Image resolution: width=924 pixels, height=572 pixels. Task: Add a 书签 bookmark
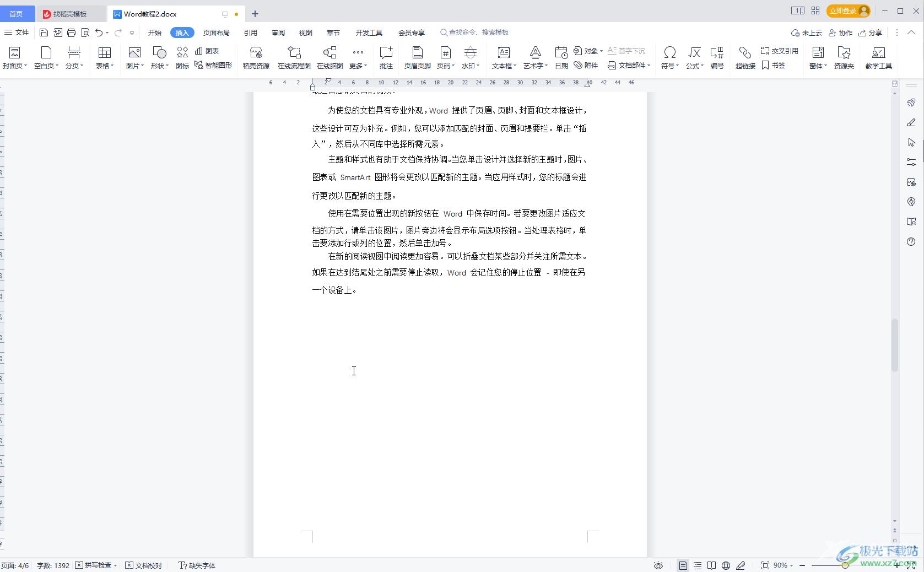774,65
